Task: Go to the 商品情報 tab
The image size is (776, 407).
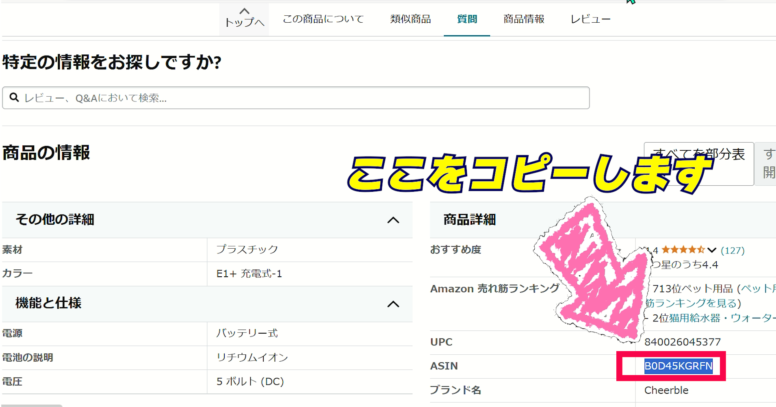Action: 523,19
